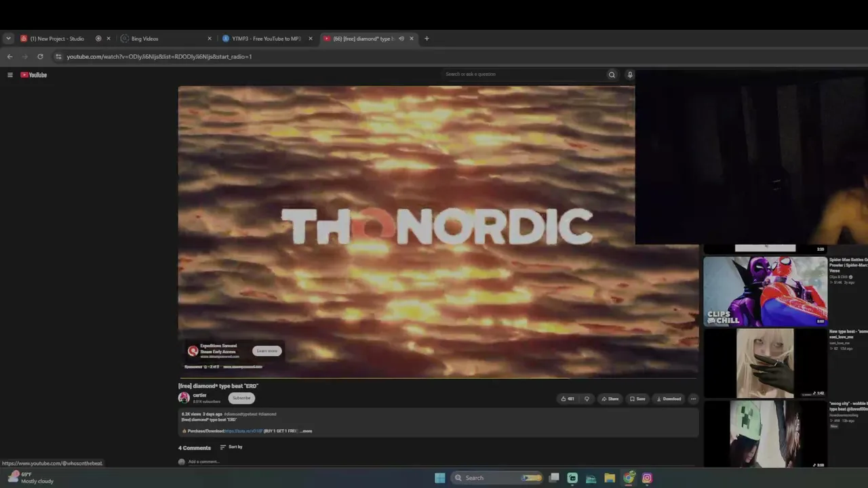Viewport: 868px width, 488px height.
Task: Seek using the video progress bar
Action: 438,378
